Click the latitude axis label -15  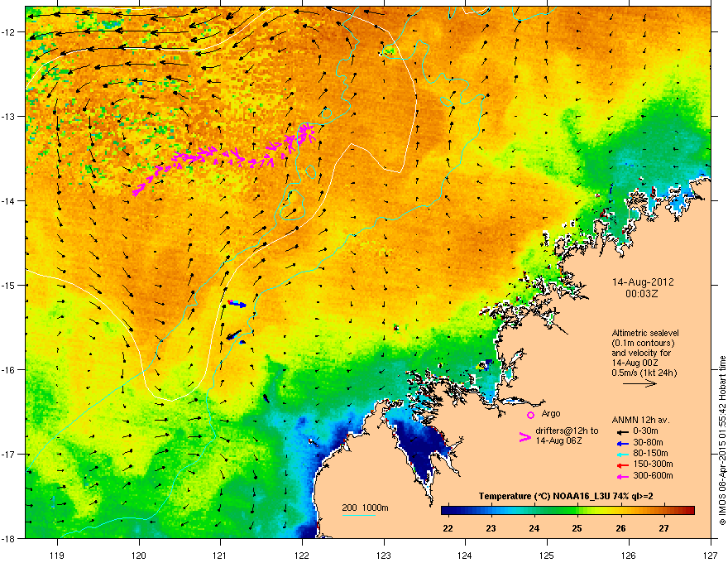coord(8,285)
